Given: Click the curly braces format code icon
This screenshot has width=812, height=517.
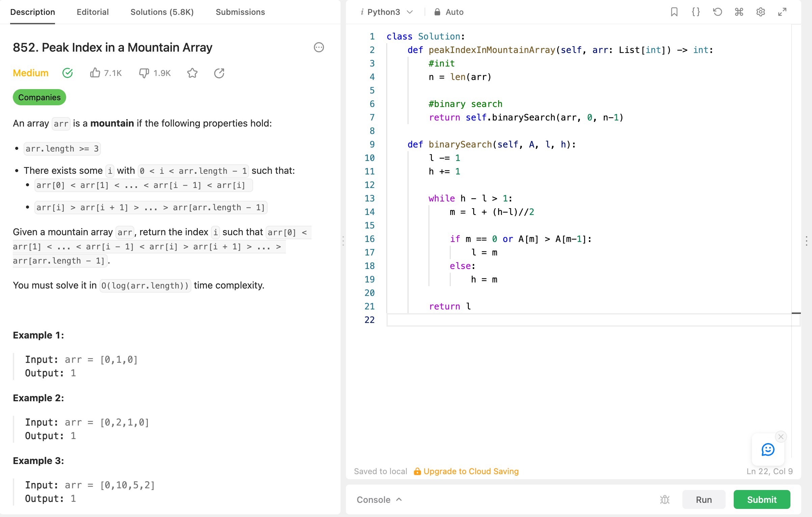Looking at the screenshot, I should [696, 12].
